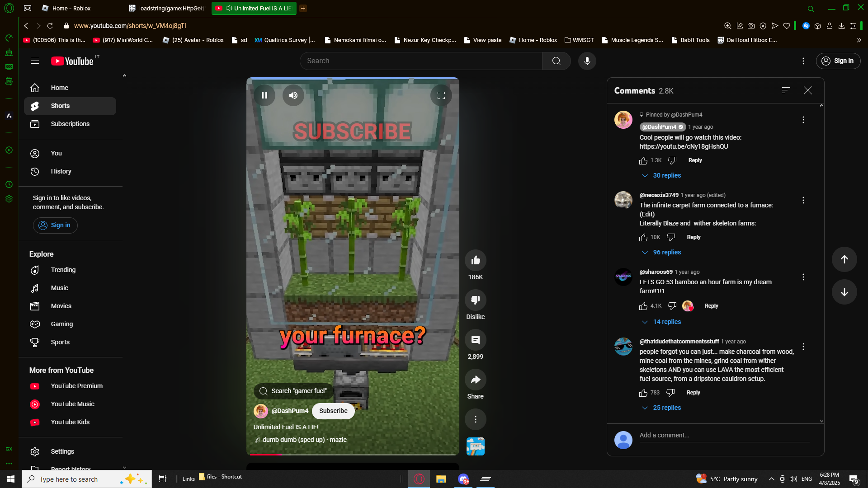This screenshot has width=868, height=488.
Task: Click the voice search microphone
Action: click(x=587, y=61)
